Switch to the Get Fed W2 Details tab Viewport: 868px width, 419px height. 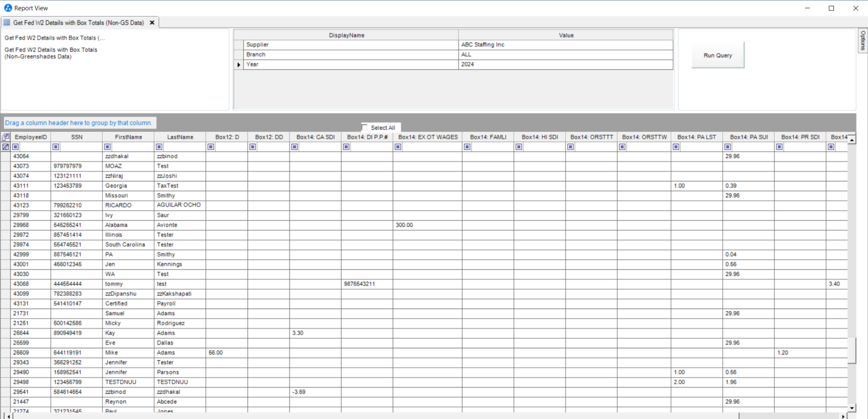[x=78, y=23]
